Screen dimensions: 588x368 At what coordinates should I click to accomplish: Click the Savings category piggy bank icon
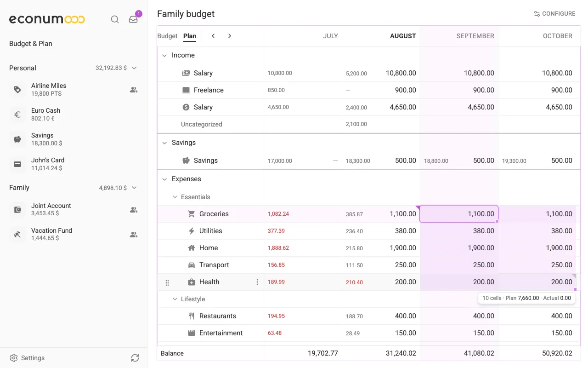[x=186, y=161]
